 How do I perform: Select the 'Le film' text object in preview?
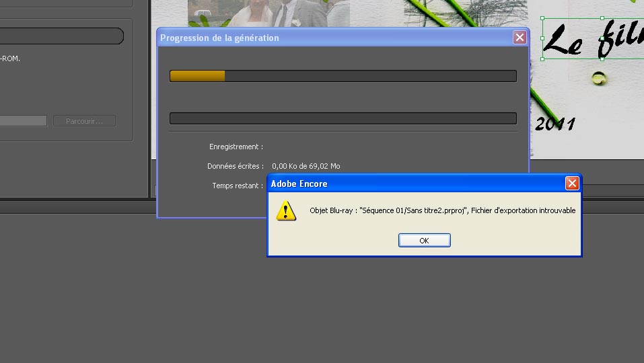point(593,38)
